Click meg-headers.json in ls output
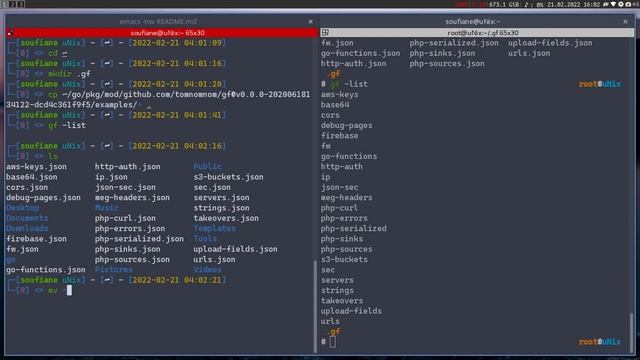This screenshot has width=640, height=360. click(x=132, y=198)
